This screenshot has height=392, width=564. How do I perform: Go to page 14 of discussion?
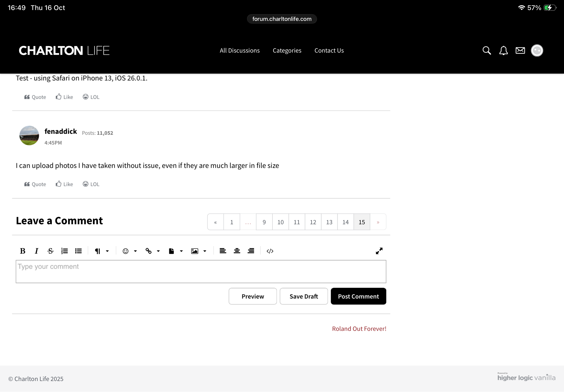pos(345,222)
